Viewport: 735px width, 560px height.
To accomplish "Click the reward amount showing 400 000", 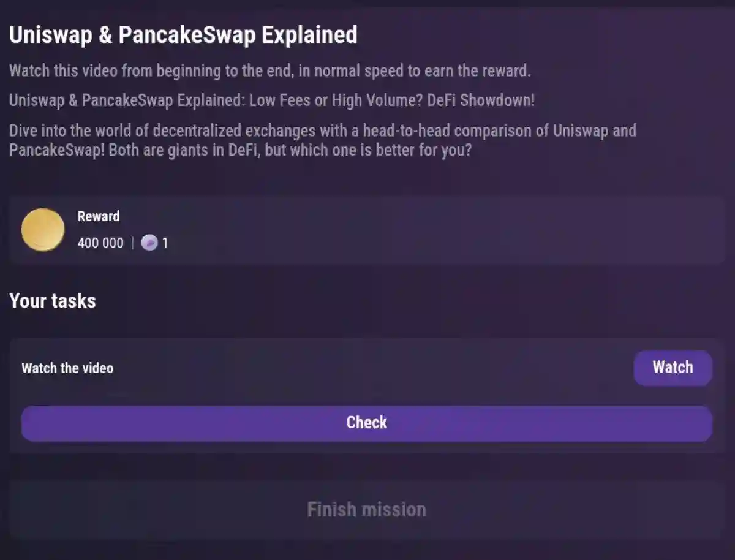I will click(100, 243).
